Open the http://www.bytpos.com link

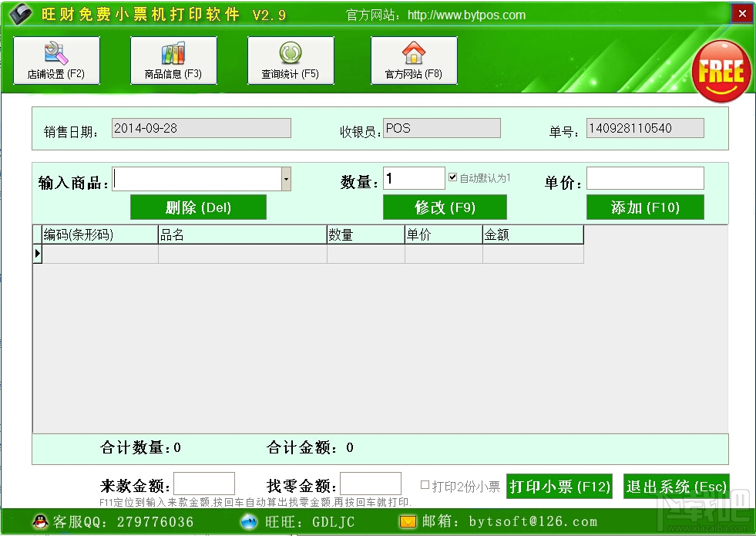pos(466,15)
